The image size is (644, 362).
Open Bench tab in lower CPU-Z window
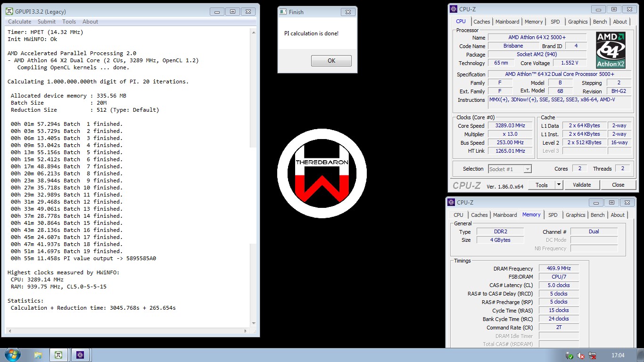point(597,215)
